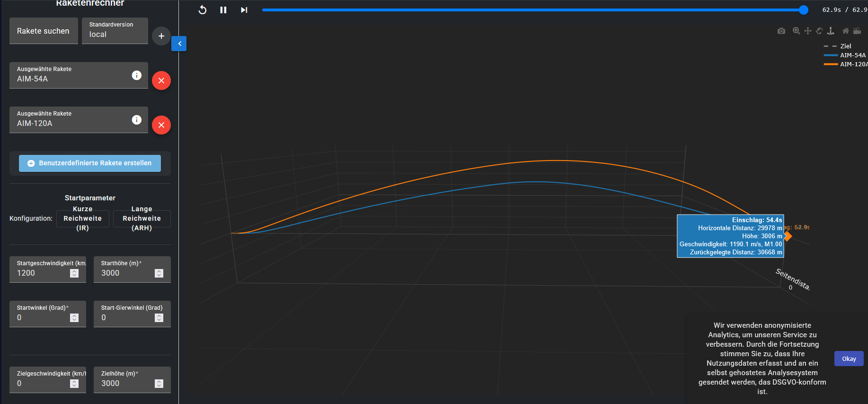
Task: Toggle AIM-54A trace visibility in legend
Action: [852, 55]
